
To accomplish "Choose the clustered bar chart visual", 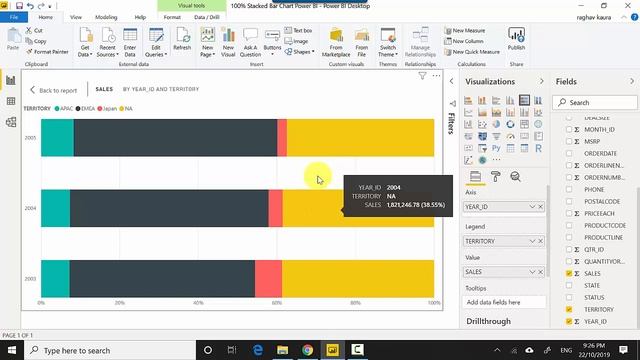I will (496, 100).
